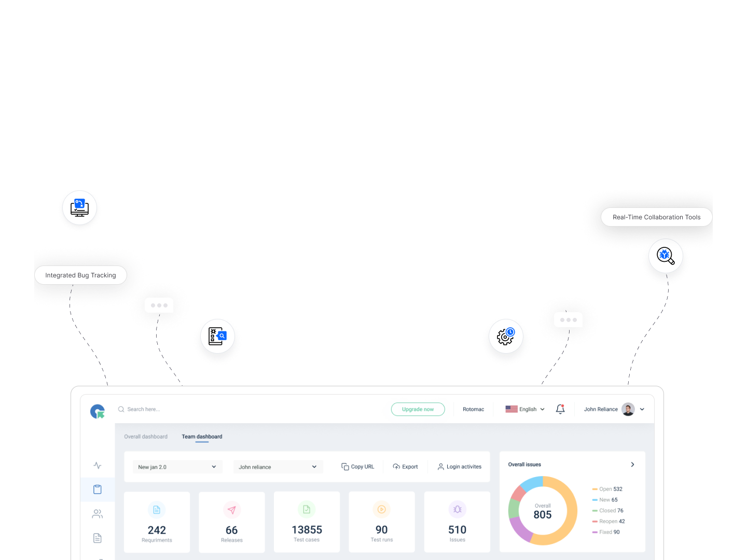Switch to Overall dashboard tab
747x560 pixels.
click(146, 437)
